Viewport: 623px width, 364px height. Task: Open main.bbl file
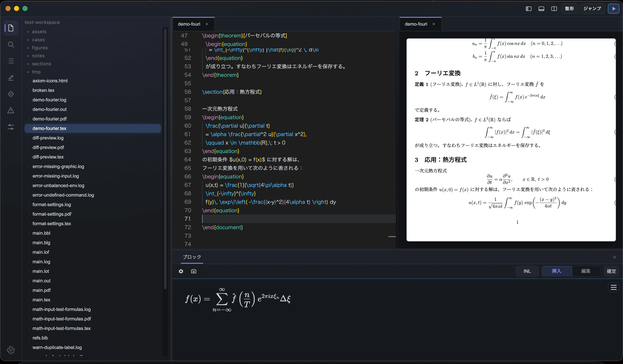point(41,233)
